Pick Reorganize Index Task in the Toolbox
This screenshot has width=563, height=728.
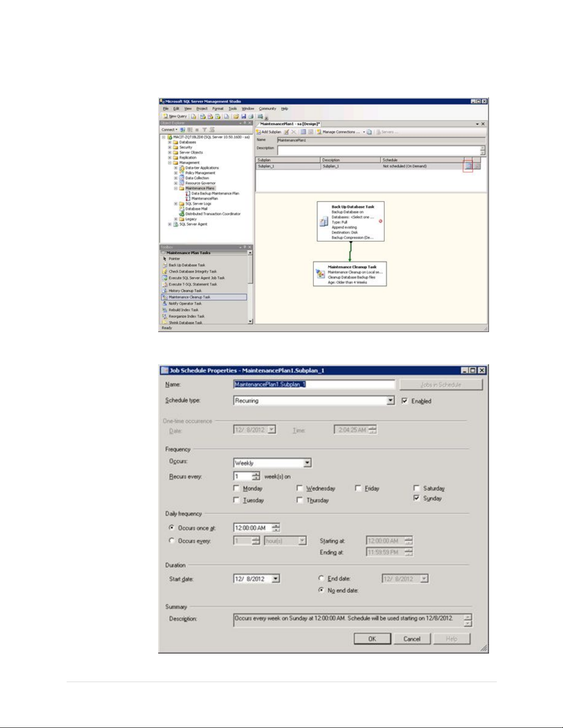[186, 316]
